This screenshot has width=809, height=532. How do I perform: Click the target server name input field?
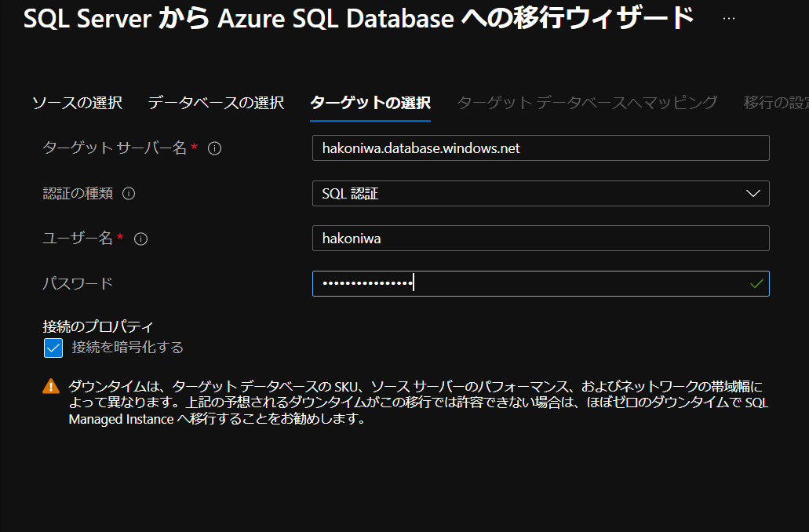click(x=541, y=148)
